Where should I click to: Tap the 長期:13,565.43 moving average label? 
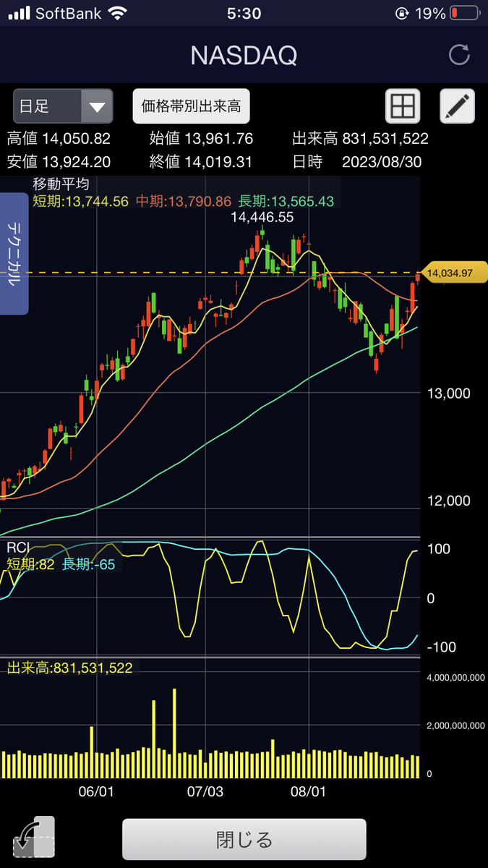[x=286, y=200]
